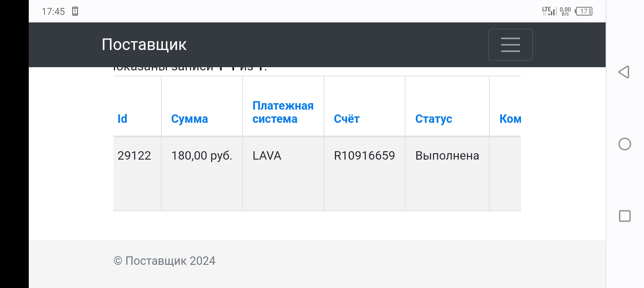Sort the table by Счёт column

[346, 119]
